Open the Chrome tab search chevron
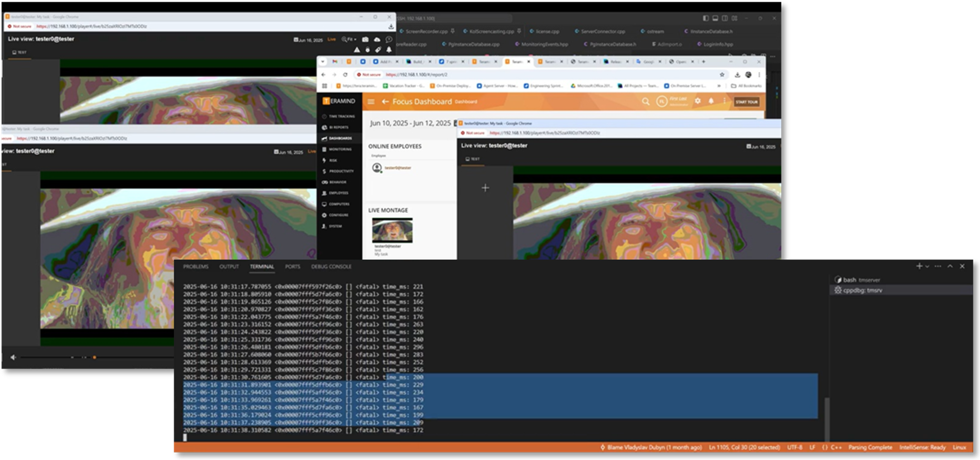980x460 pixels. coord(323,62)
